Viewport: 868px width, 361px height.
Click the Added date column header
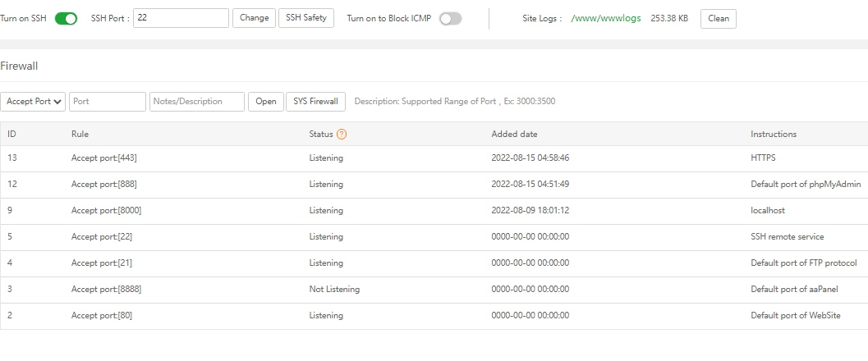(514, 134)
